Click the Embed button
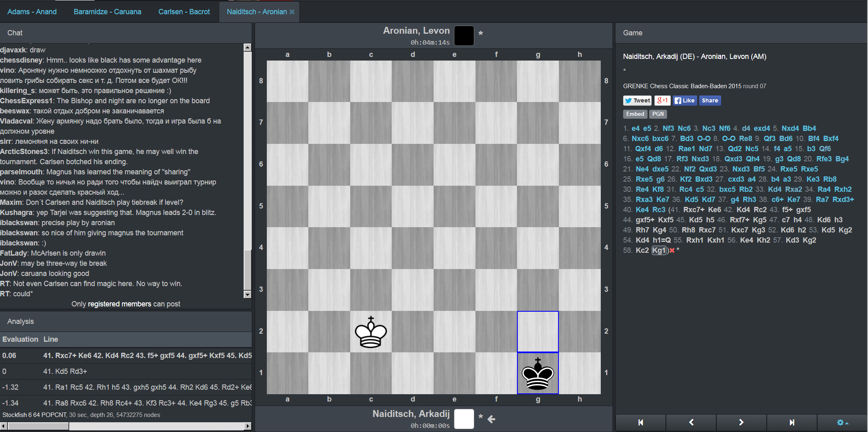Image resolution: width=868 pixels, height=432 pixels. pyautogui.click(x=635, y=114)
